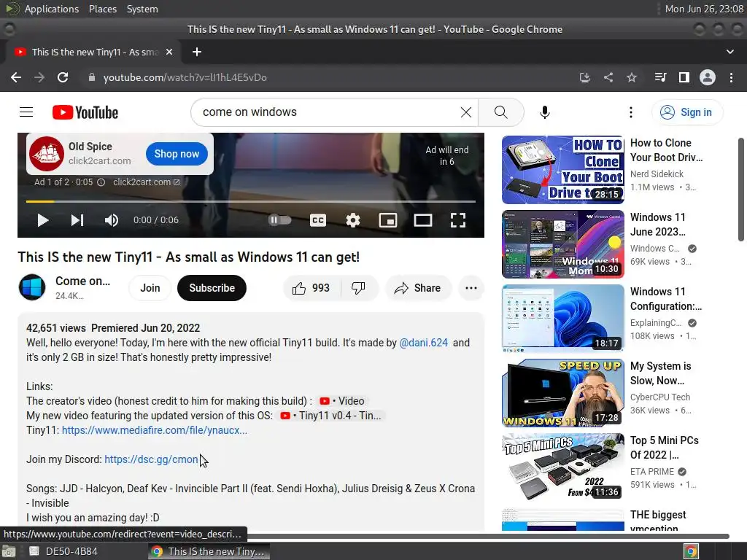The height and width of the screenshot is (560, 747).
Task: Mute the video volume
Action: (x=112, y=220)
